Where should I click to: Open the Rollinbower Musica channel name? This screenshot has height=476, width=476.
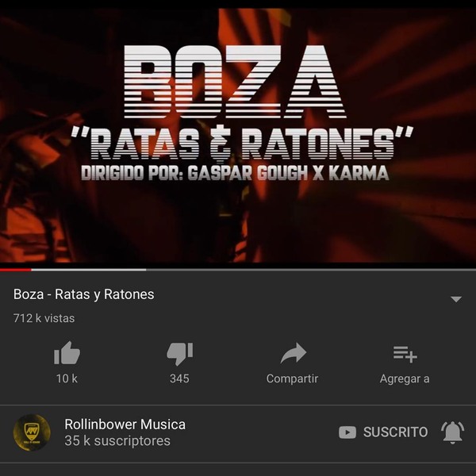[125, 424]
